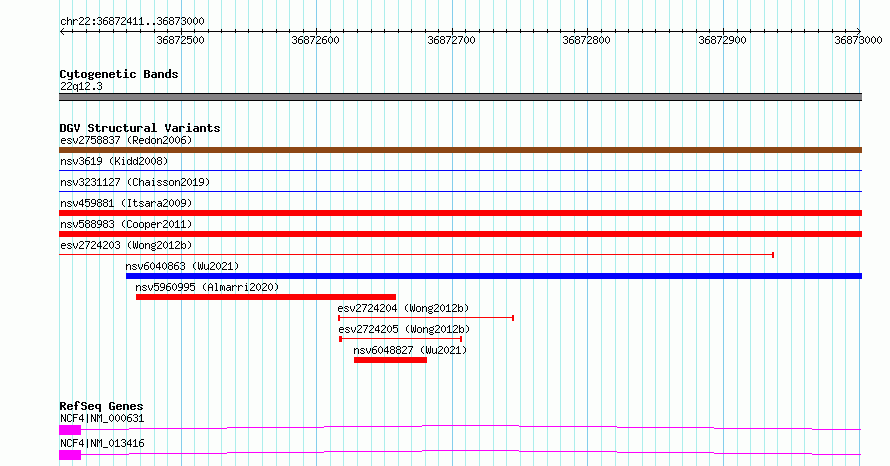
Task: Open variant nsv459881 (Itsara2009) label
Action: (x=126, y=203)
